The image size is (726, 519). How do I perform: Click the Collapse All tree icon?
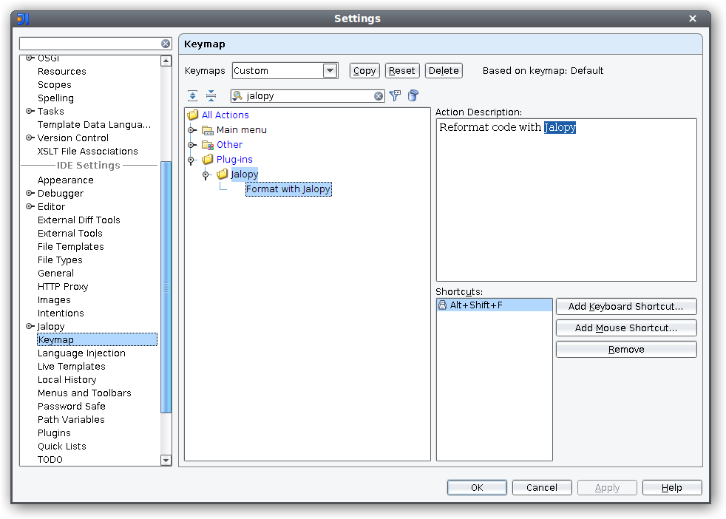(x=211, y=96)
